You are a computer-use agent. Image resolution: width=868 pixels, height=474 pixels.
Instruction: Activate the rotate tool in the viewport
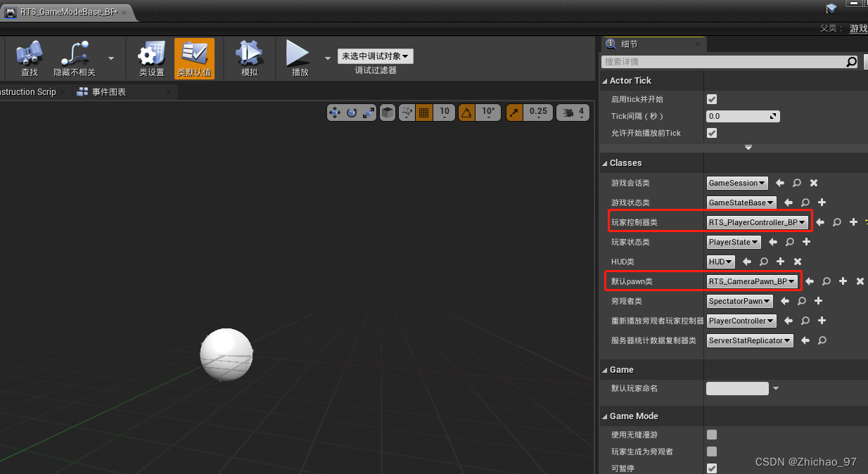(x=350, y=113)
